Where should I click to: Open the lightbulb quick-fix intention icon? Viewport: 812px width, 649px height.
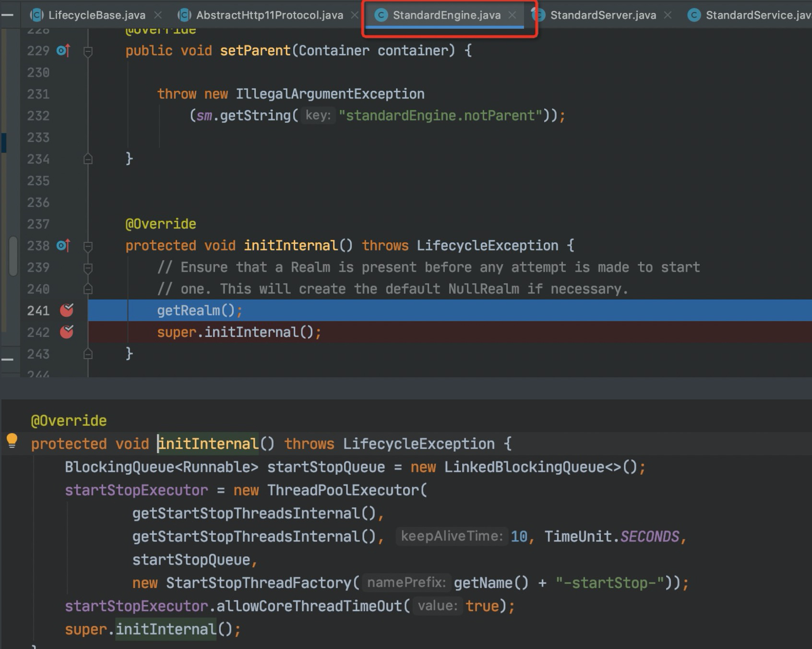(x=12, y=441)
